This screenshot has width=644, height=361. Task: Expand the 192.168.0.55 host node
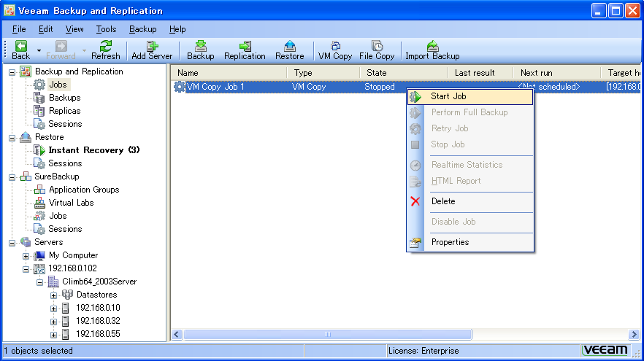[x=54, y=335]
